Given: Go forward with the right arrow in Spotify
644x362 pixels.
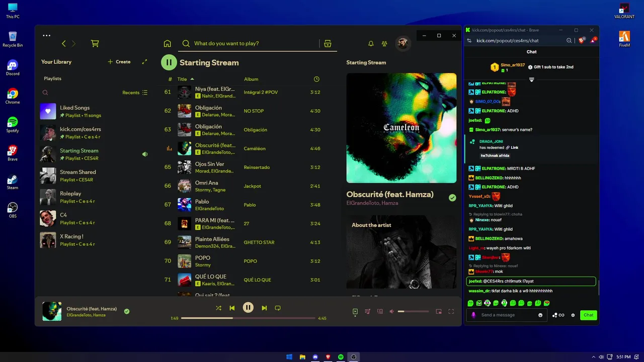Looking at the screenshot, I should [x=73, y=44].
